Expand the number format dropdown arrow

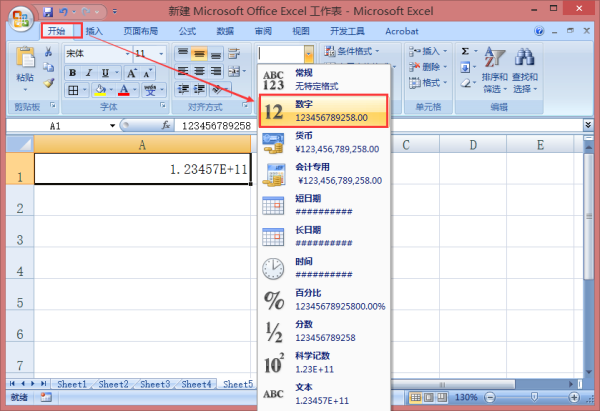click(308, 54)
